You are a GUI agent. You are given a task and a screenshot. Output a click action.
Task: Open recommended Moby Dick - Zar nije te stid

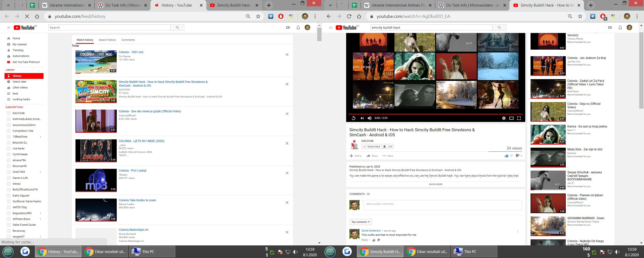coord(585,149)
